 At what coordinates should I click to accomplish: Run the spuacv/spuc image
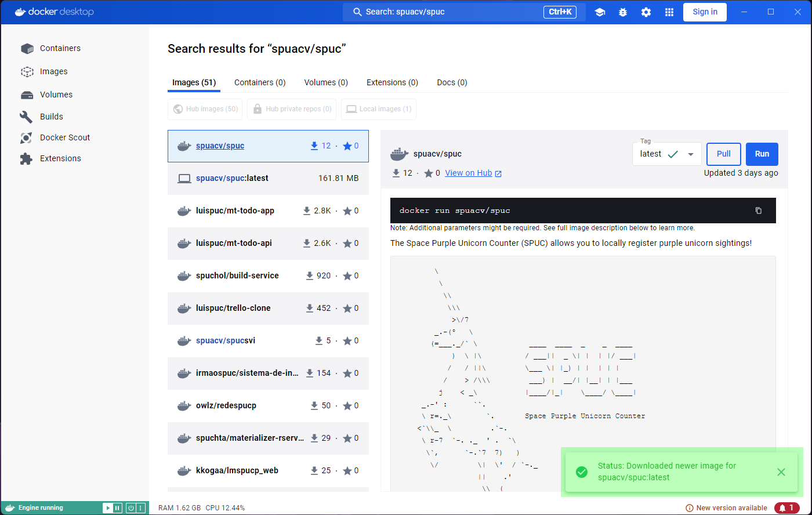(762, 154)
